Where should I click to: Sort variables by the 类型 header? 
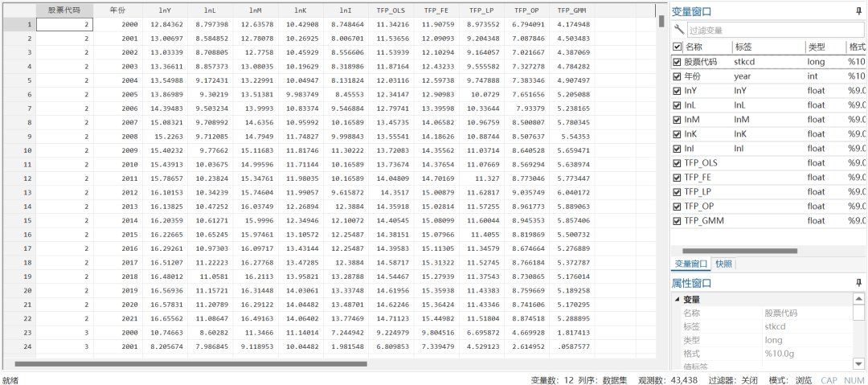pyautogui.click(x=825, y=47)
